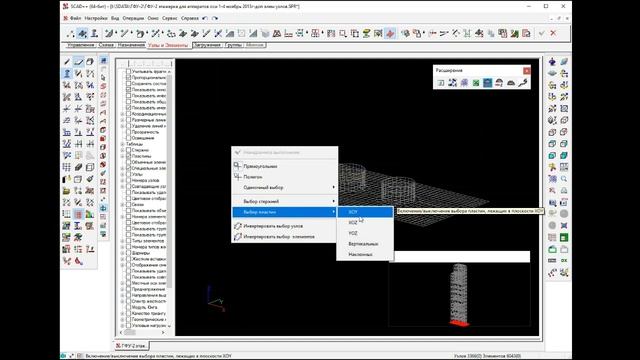
Task: Click the green icon in Расширения panel
Action: coord(476,83)
